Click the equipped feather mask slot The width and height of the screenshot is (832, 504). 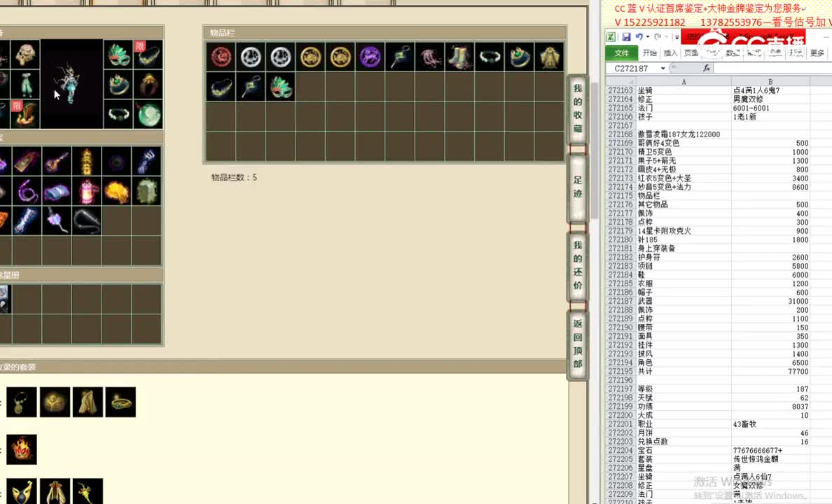(118, 54)
